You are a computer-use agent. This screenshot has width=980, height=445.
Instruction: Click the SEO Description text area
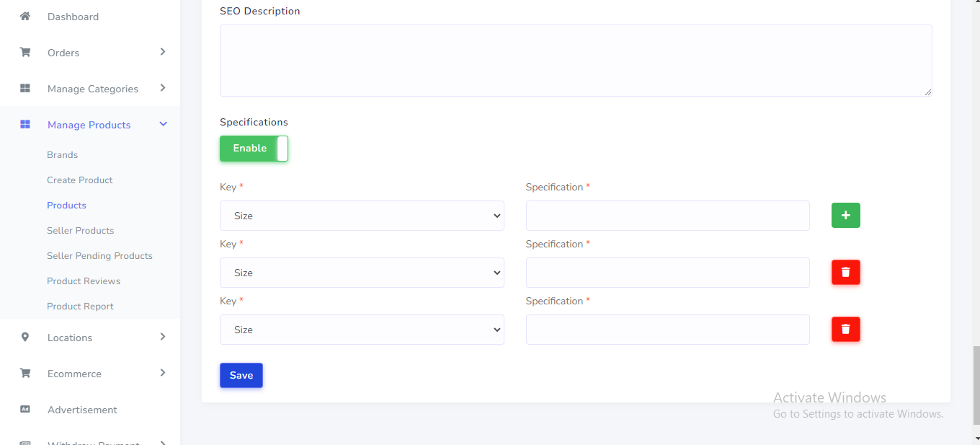pos(575,61)
